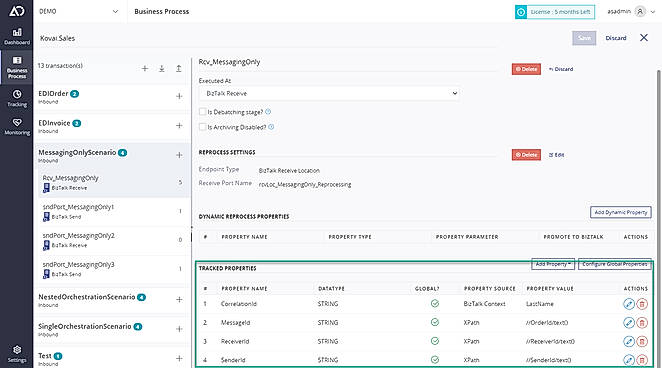Viewport: 662px width, 368px height.
Task: Select the EDIOrder transaction
Action: coord(53,94)
